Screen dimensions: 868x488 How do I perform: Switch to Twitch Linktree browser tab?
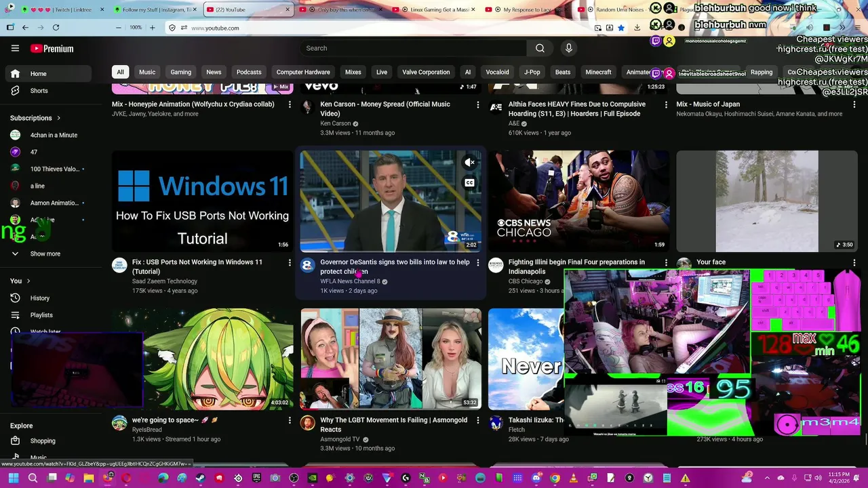coord(61,9)
